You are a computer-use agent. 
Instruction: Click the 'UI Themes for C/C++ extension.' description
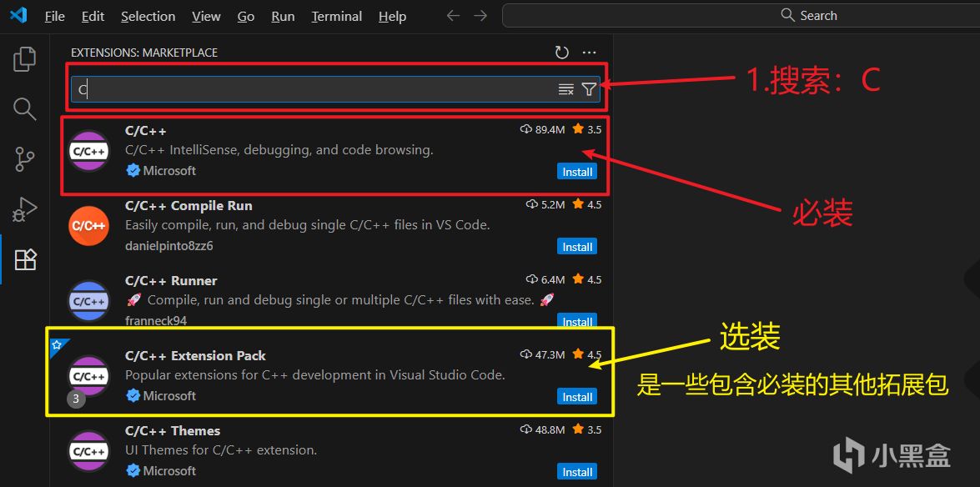221,450
